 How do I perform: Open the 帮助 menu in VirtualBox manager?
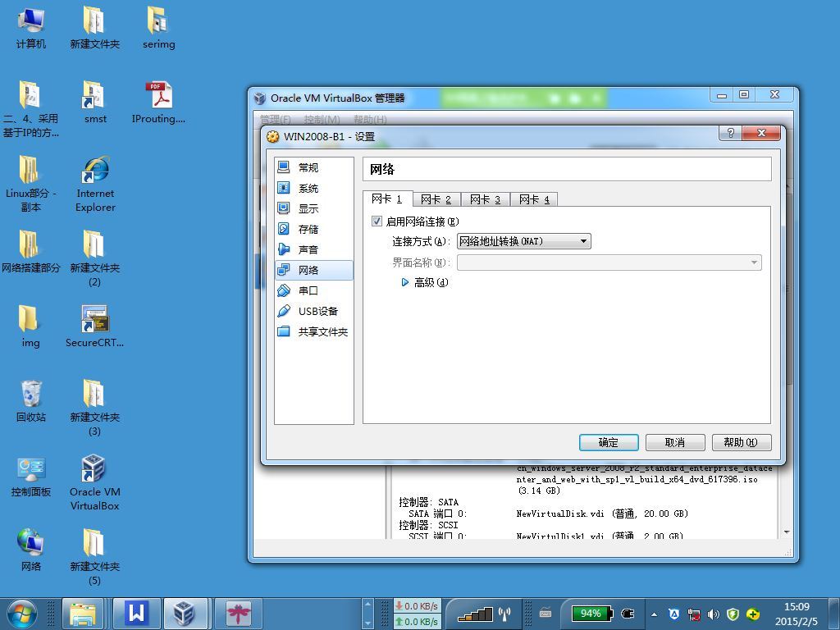(x=370, y=119)
